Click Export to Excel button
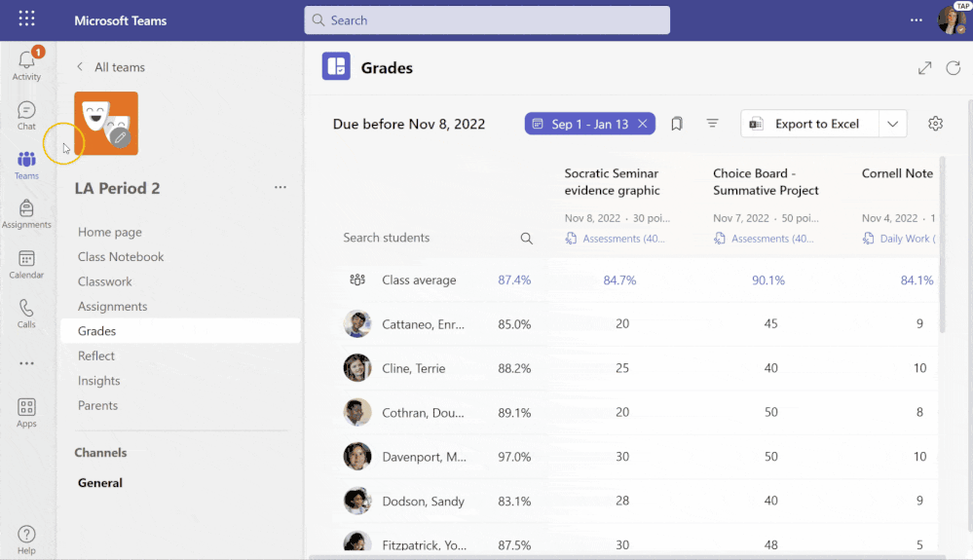Image resolution: width=973 pixels, height=560 pixels. tap(809, 124)
